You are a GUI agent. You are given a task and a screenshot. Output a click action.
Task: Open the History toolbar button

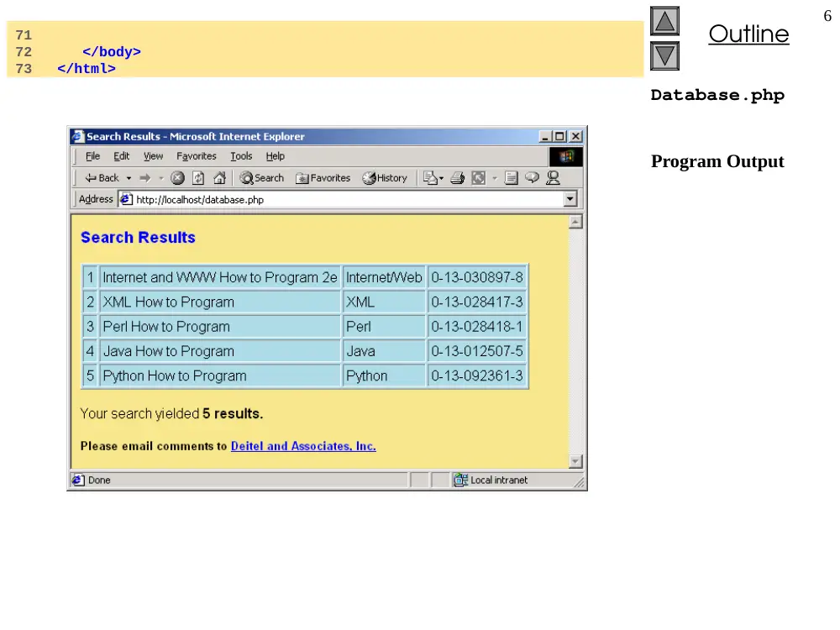(x=385, y=178)
